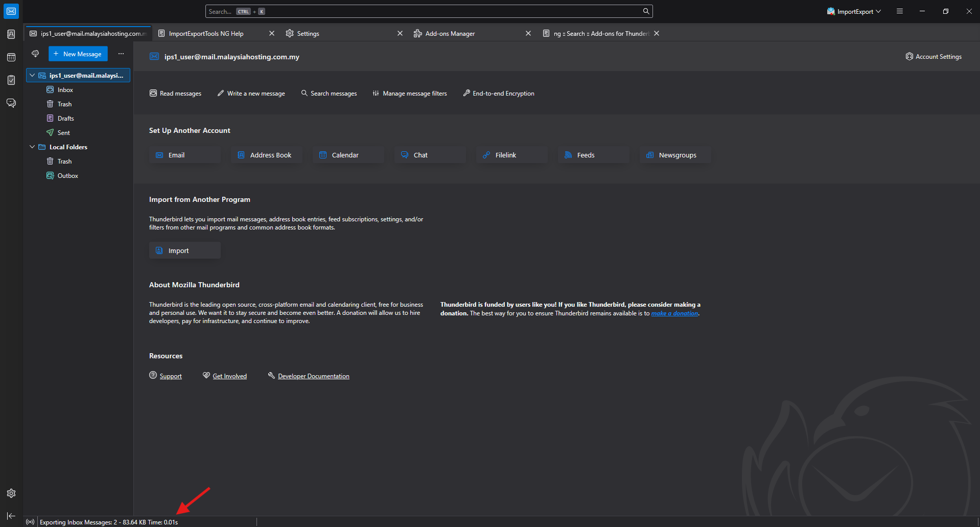Viewport: 980px width, 527px height.
Task: Open the Tasks space icon
Action: [x=11, y=80]
